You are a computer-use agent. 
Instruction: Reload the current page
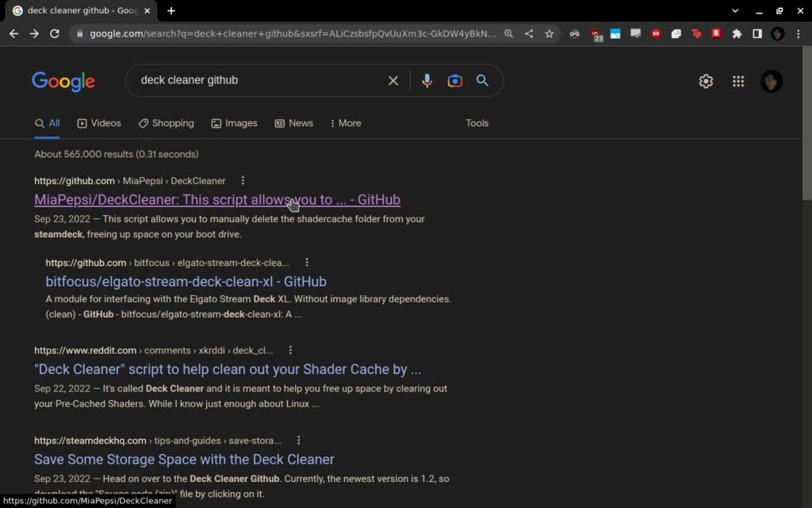tap(55, 33)
